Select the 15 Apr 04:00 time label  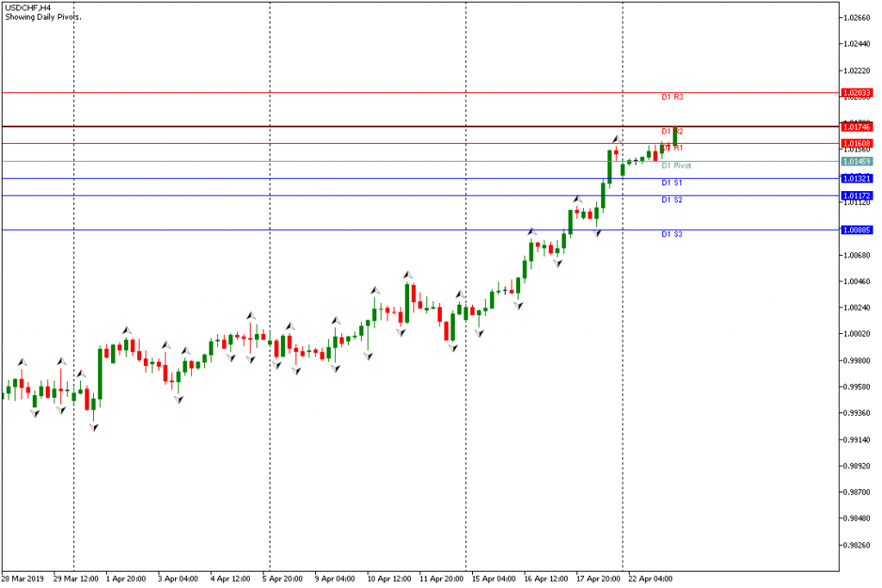point(494,579)
